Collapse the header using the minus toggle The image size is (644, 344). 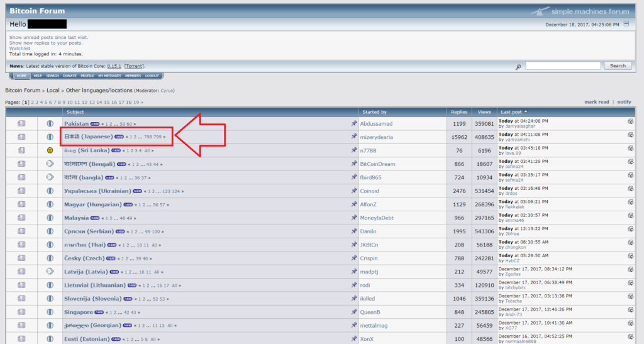[626, 24]
